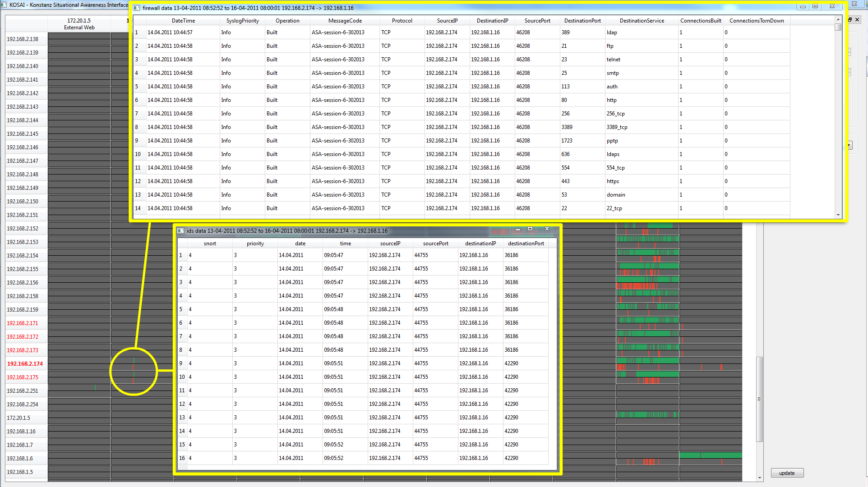Image resolution: width=868 pixels, height=487 pixels.
Task: Click the ids data window title icon
Action: coord(180,230)
